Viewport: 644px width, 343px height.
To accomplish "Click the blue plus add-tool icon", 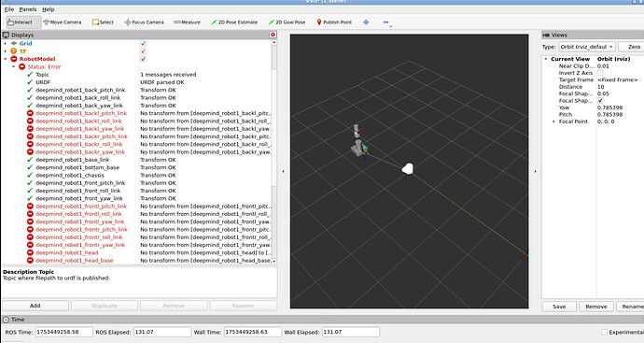I will pos(366,22).
